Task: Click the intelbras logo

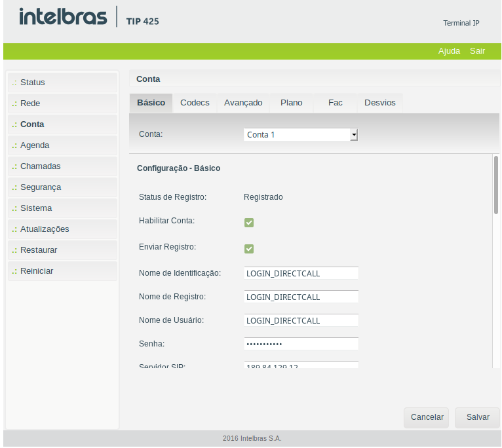Action: tap(63, 16)
